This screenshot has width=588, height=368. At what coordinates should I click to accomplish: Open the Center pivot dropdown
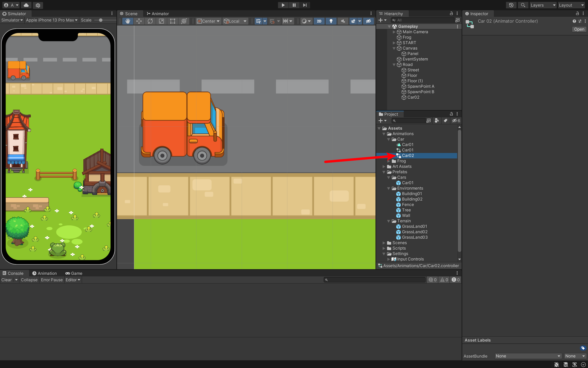tap(208, 21)
